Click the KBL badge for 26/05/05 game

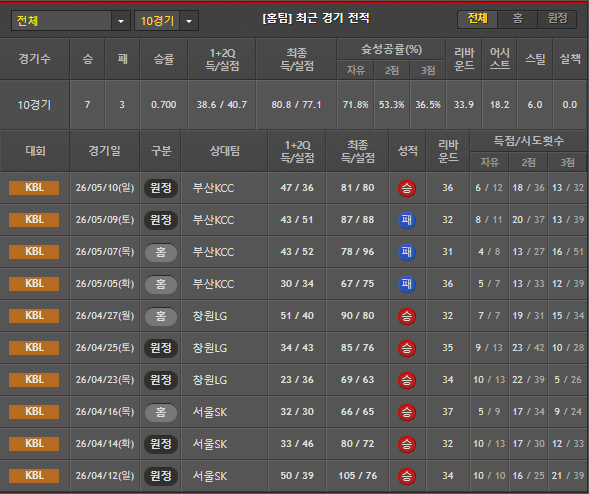coord(34,284)
